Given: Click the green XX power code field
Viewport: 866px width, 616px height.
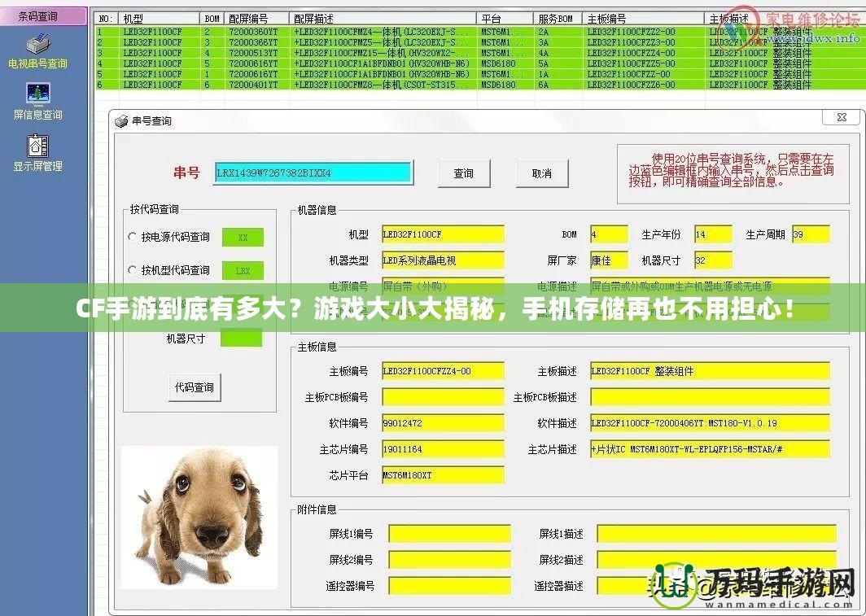Looking at the screenshot, I should tap(243, 238).
